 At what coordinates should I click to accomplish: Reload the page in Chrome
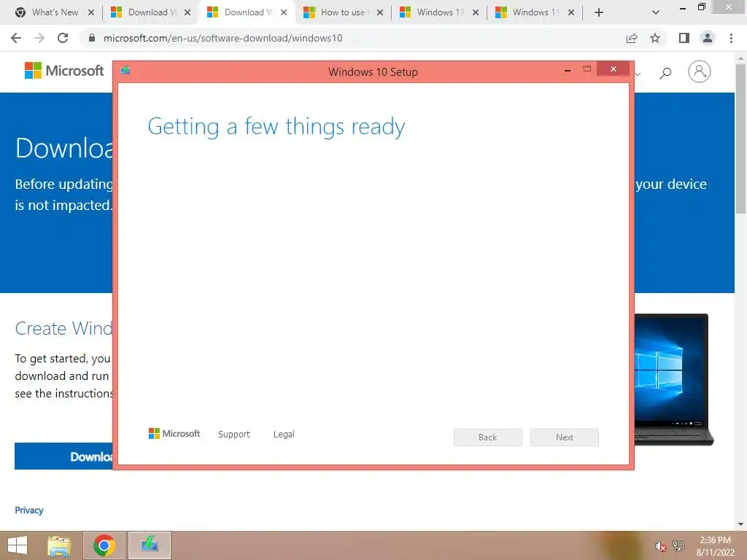(63, 38)
